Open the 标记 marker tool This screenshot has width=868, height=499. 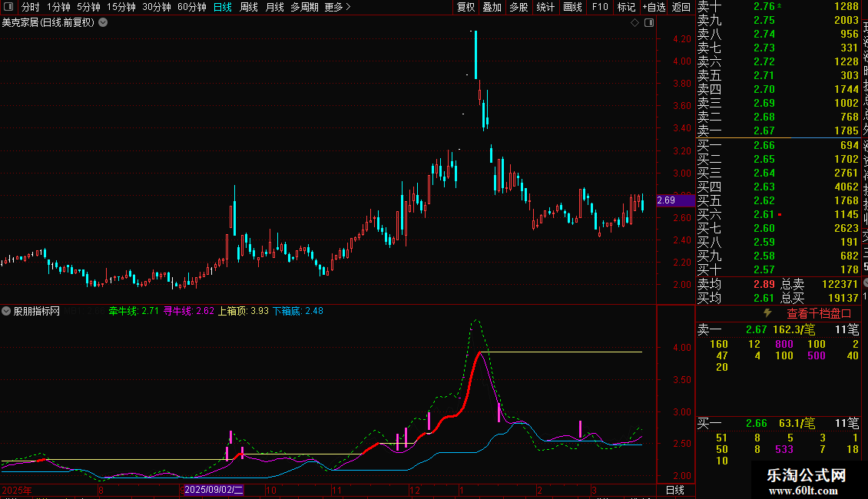click(626, 7)
